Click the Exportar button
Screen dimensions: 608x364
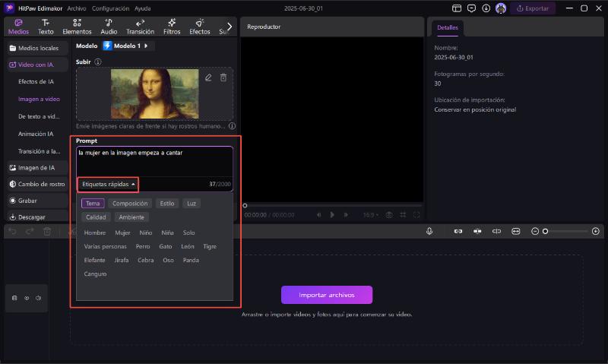[533, 8]
